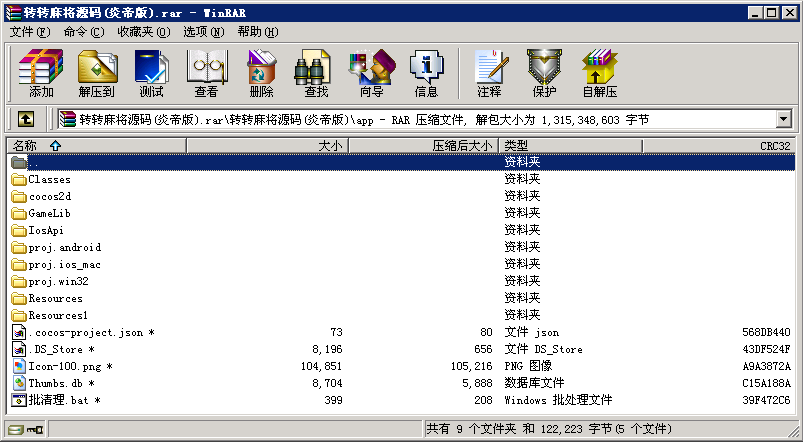Select the proj.android folder
The width and height of the screenshot is (803, 442).
coord(64,247)
